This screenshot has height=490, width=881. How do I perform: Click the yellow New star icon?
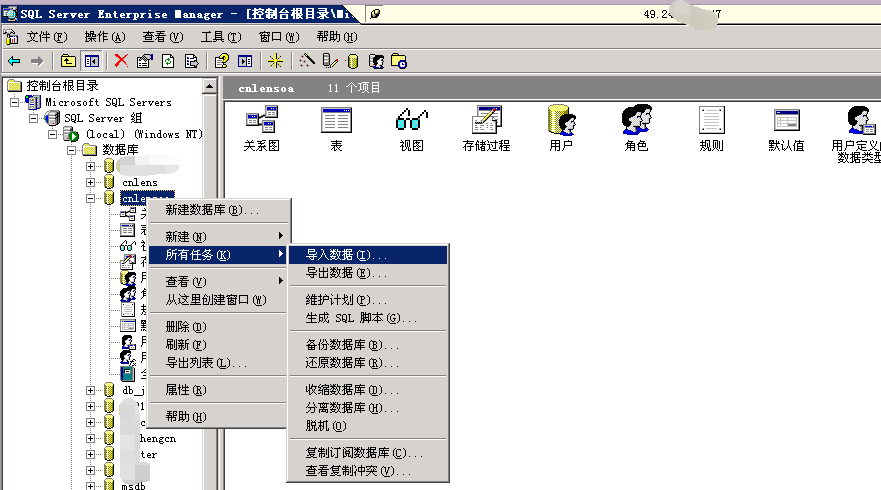point(275,61)
